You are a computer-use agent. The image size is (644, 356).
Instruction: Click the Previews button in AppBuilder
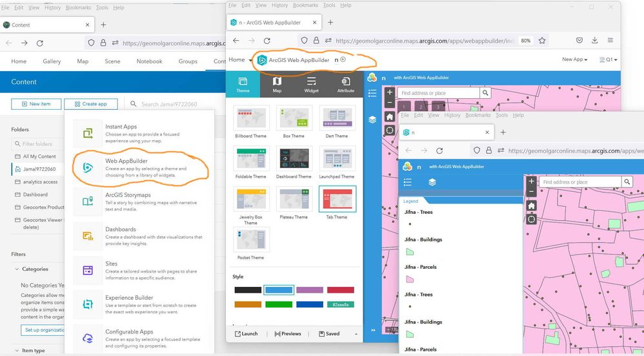click(288, 334)
